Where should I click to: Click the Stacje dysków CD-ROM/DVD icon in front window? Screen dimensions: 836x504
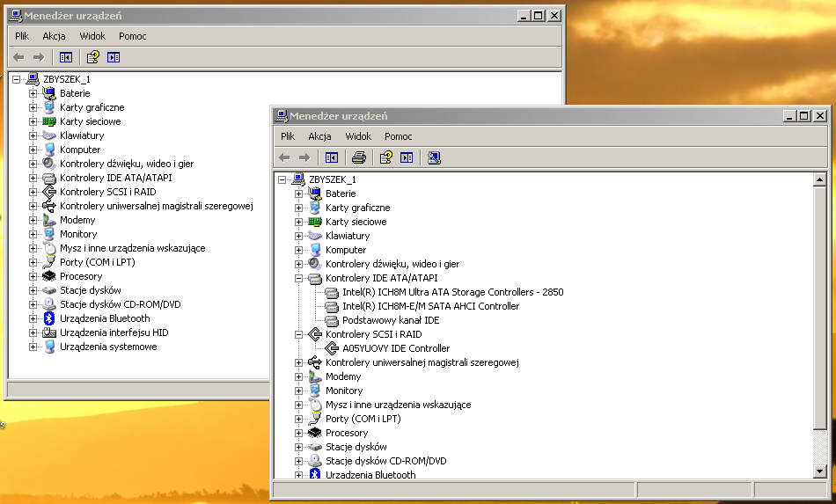(315, 461)
